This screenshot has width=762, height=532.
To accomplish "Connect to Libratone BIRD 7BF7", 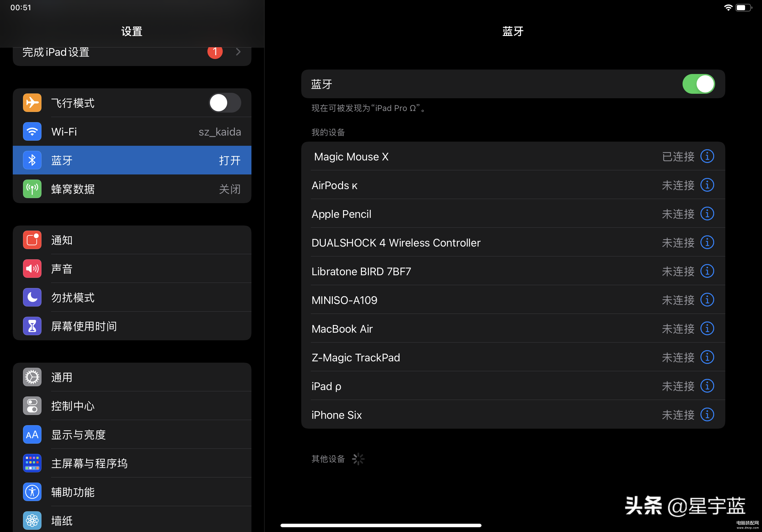I will [513, 271].
